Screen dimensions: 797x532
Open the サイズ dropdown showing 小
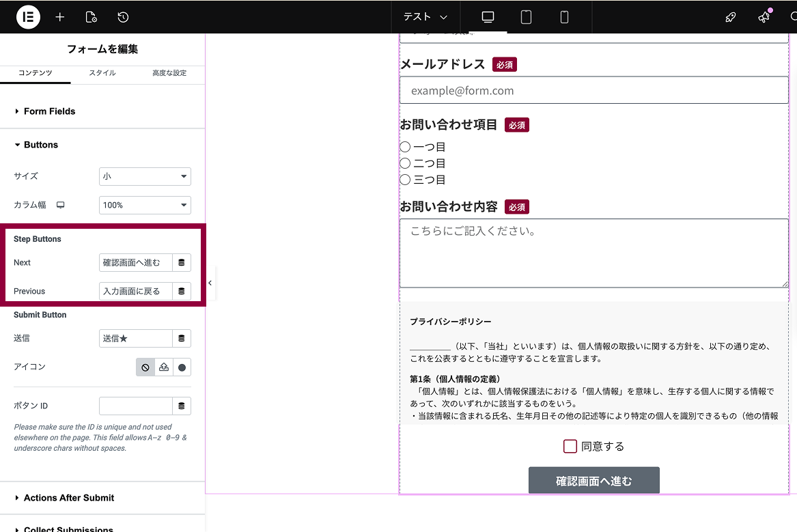coord(145,176)
